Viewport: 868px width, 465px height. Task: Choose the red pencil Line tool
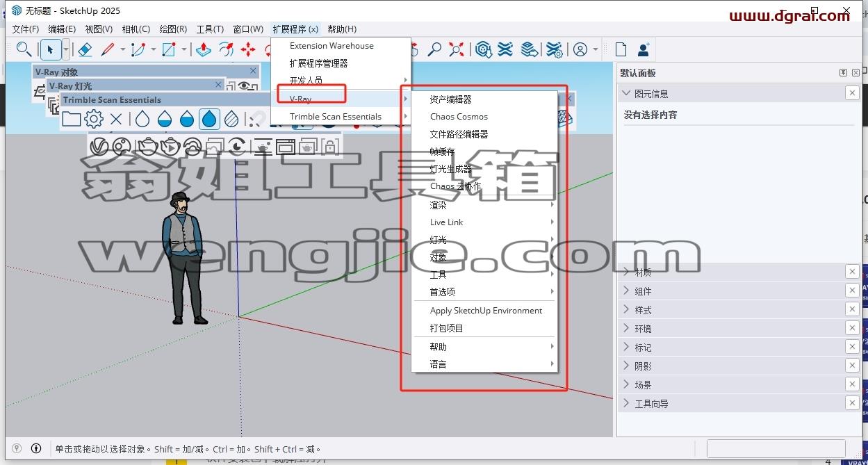click(x=108, y=49)
